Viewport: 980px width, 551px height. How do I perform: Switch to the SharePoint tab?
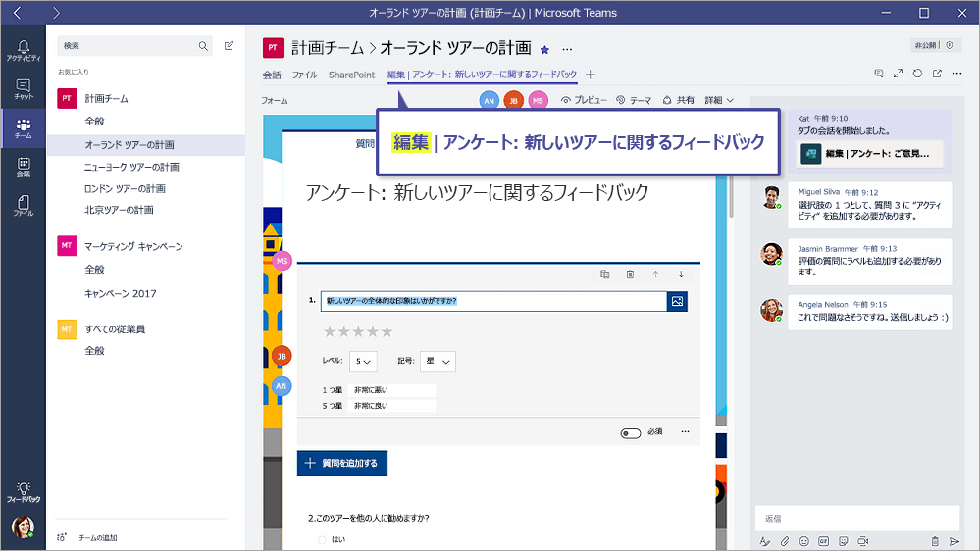[x=352, y=75]
